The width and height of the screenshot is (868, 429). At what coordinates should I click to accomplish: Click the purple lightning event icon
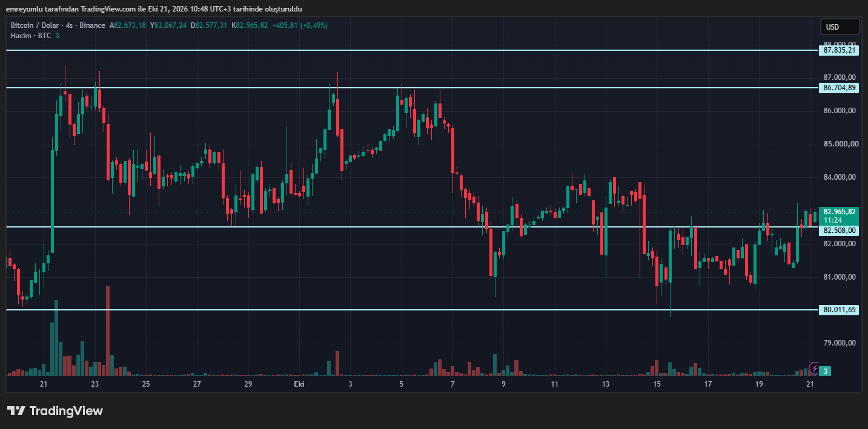pos(815,368)
